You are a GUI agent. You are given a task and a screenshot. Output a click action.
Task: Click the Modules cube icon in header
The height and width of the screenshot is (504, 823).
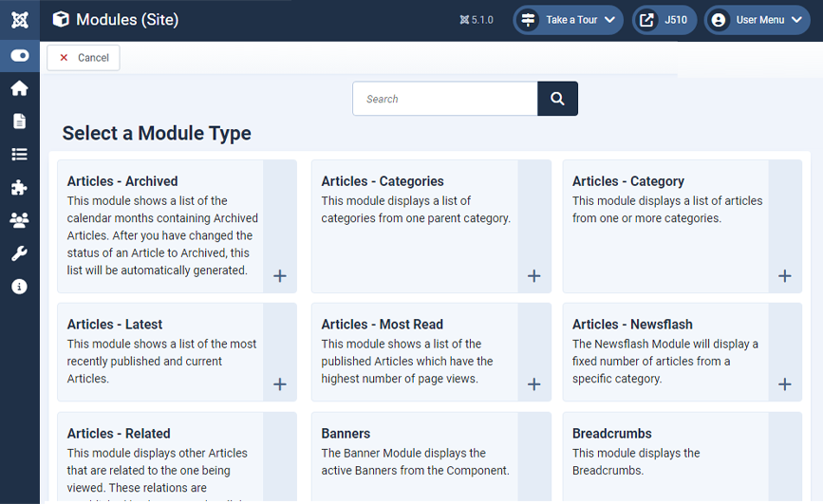click(61, 19)
